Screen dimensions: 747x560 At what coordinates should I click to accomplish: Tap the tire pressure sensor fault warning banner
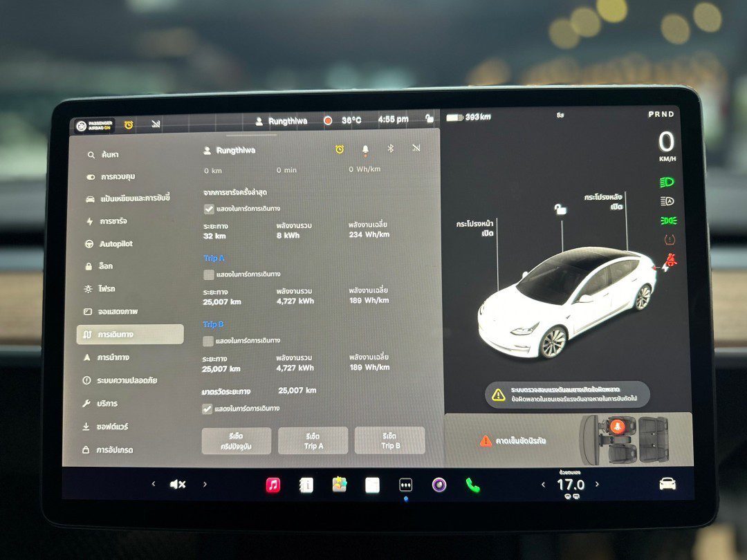pyautogui.click(x=567, y=394)
